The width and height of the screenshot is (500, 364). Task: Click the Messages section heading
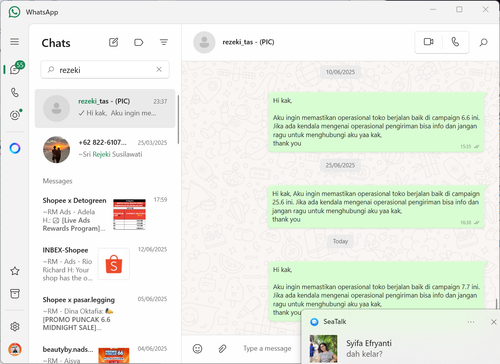coord(57,181)
